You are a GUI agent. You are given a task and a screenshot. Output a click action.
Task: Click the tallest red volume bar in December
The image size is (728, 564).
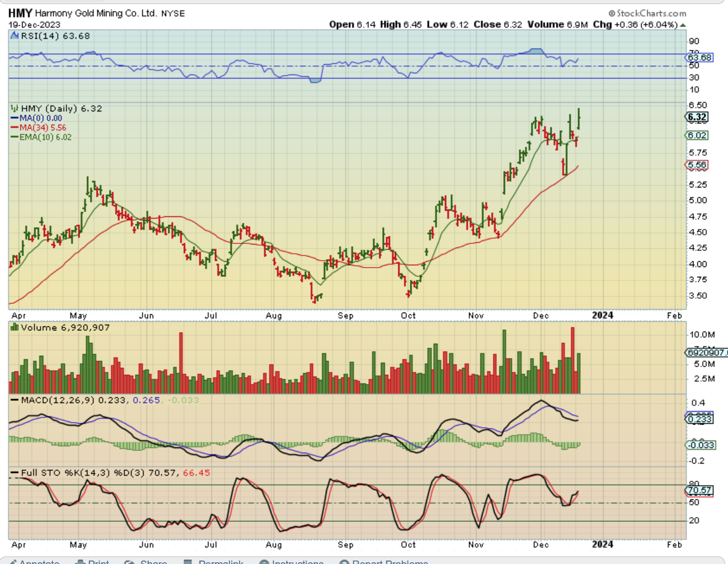[x=572, y=360]
